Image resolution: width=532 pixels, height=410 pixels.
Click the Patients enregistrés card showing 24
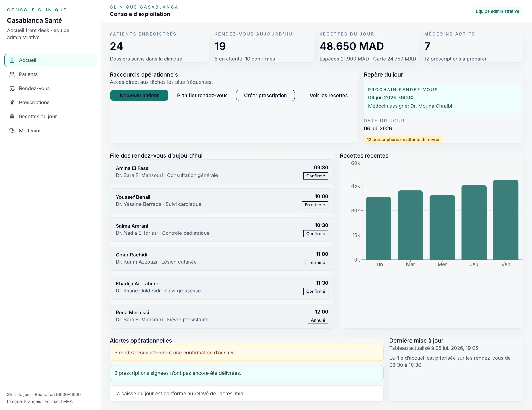[159, 47]
